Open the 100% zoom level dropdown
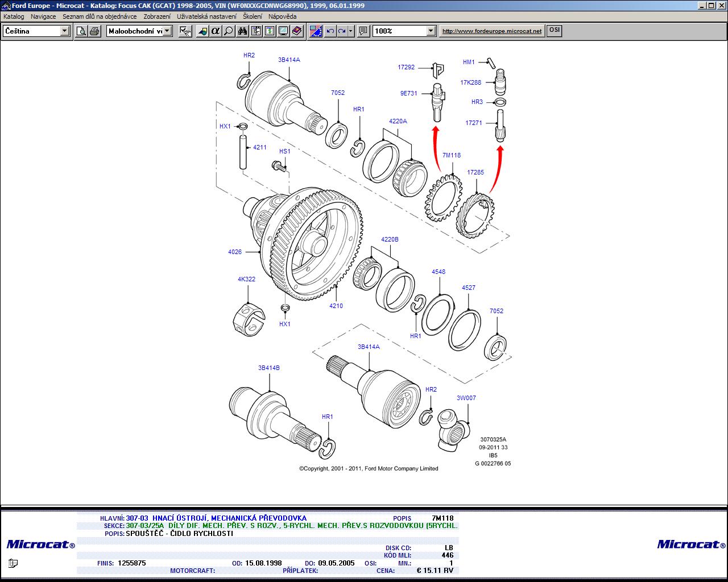The width and height of the screenshot is (728, 582). click(431, 31)
